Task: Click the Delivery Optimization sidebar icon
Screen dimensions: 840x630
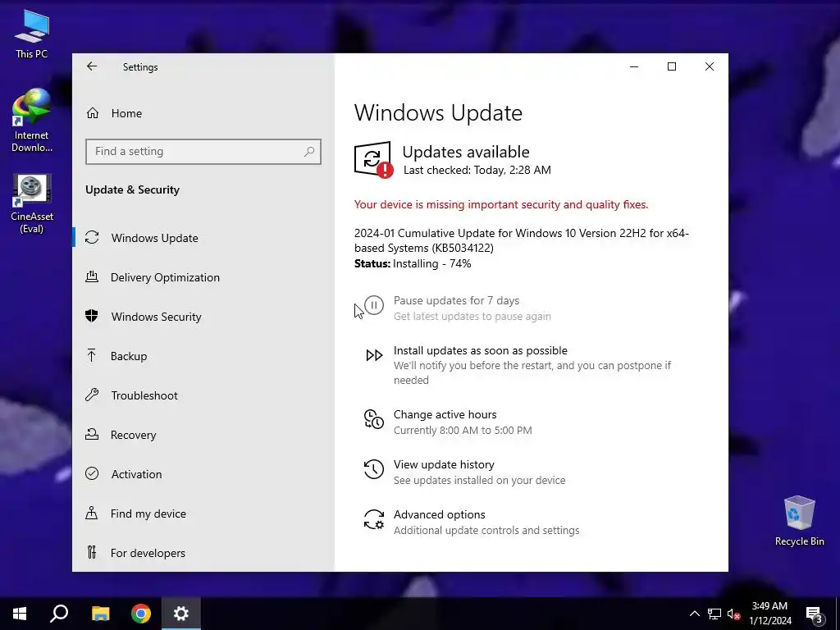Action: point(92,277)
